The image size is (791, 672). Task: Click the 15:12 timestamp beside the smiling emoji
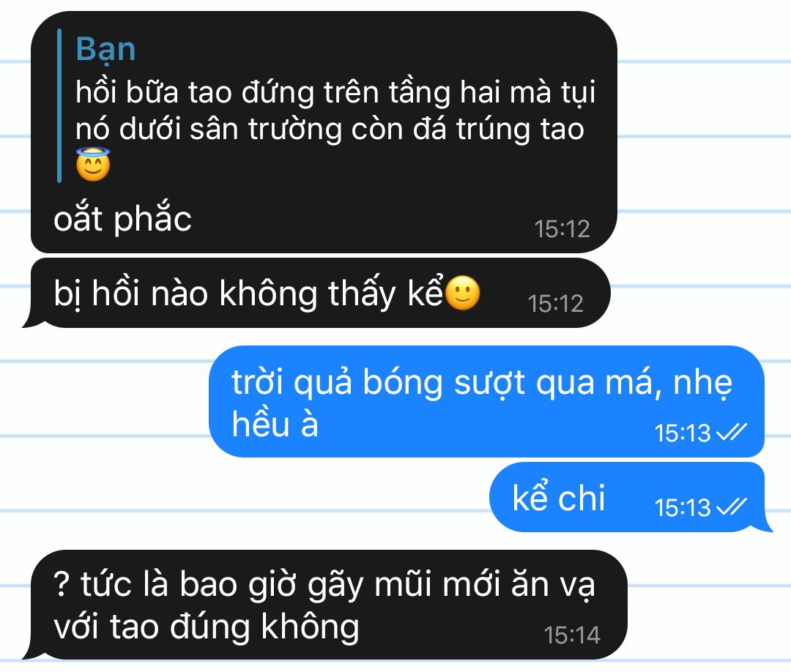point(555,304)
